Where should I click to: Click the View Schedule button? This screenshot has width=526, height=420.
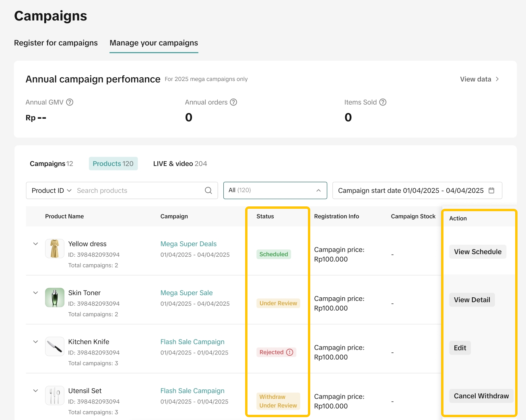tap(478, 252)
